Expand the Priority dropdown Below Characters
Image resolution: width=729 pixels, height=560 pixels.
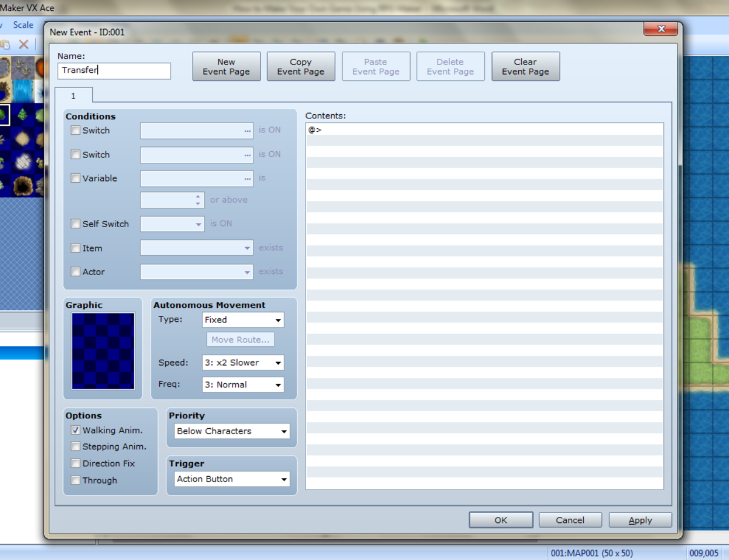231,431
